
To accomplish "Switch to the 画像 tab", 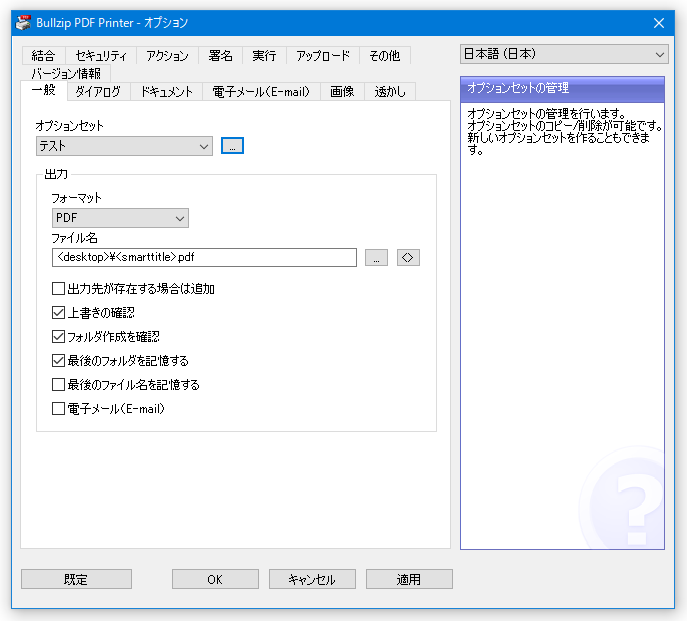I will (x=342, y=92).
